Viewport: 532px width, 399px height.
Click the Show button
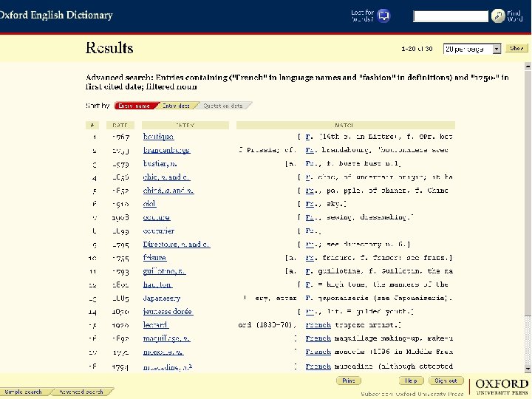coord(516,48)
